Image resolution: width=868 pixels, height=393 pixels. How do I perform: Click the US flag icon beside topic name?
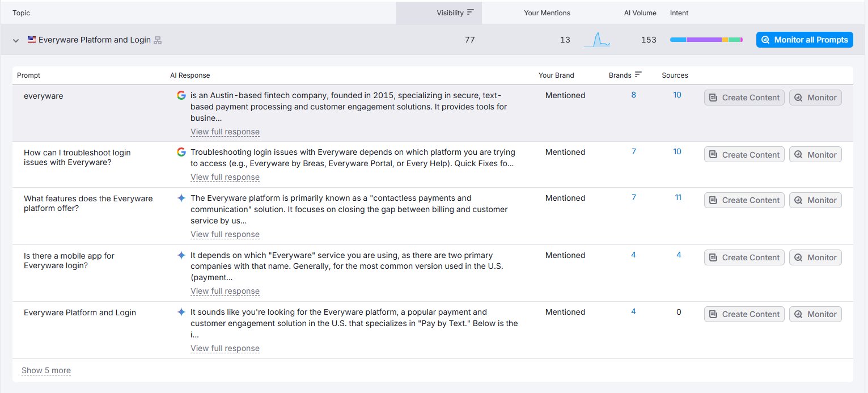point(32,40)
